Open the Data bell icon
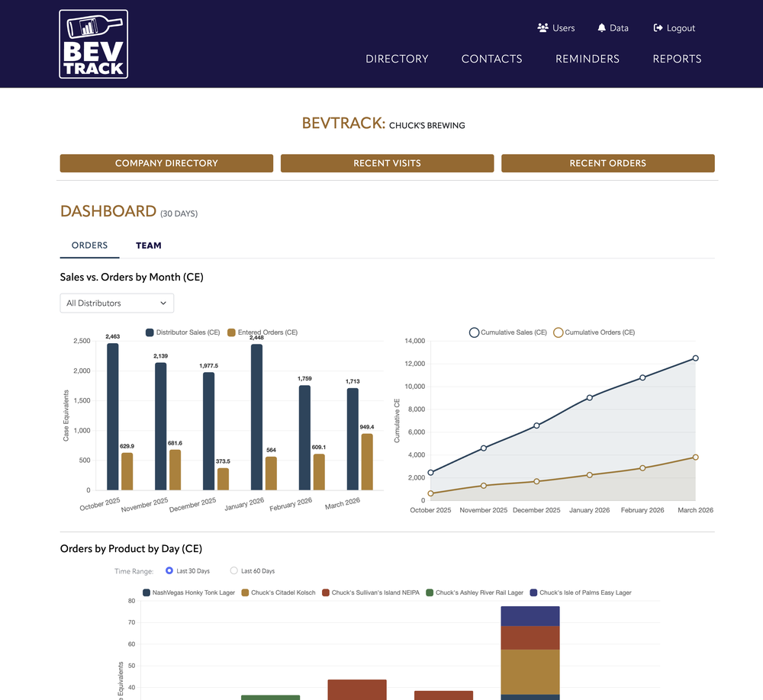 coord(602,27)
